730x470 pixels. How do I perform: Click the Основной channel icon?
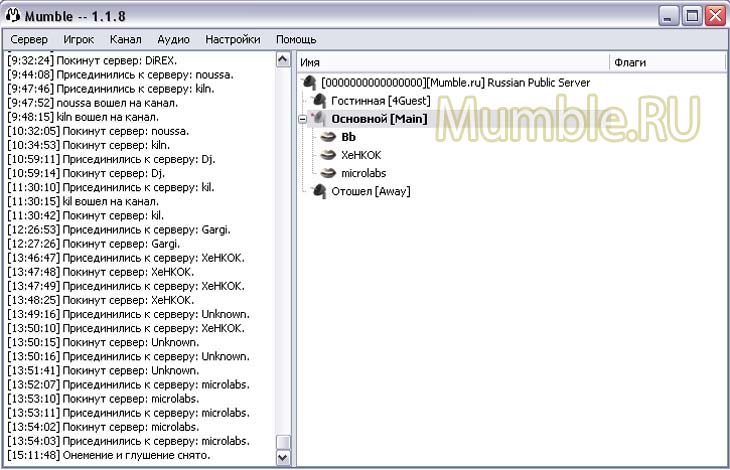point(319,119)
